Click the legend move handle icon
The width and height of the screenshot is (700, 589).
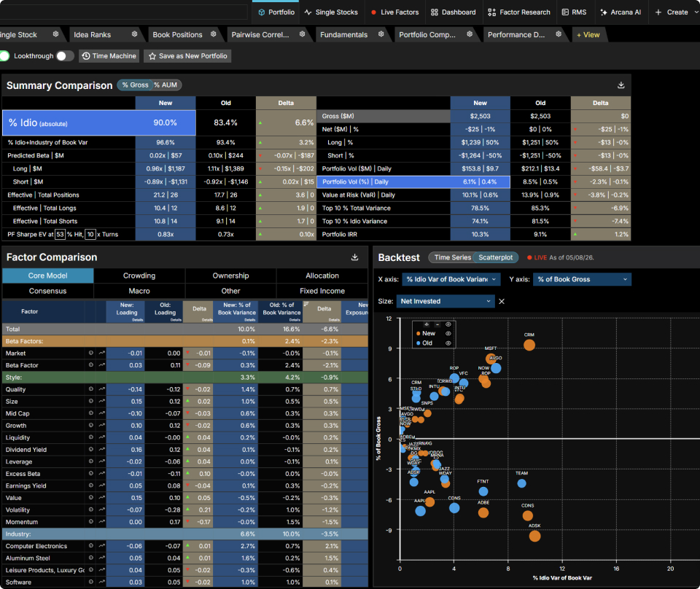pos(427,324)
